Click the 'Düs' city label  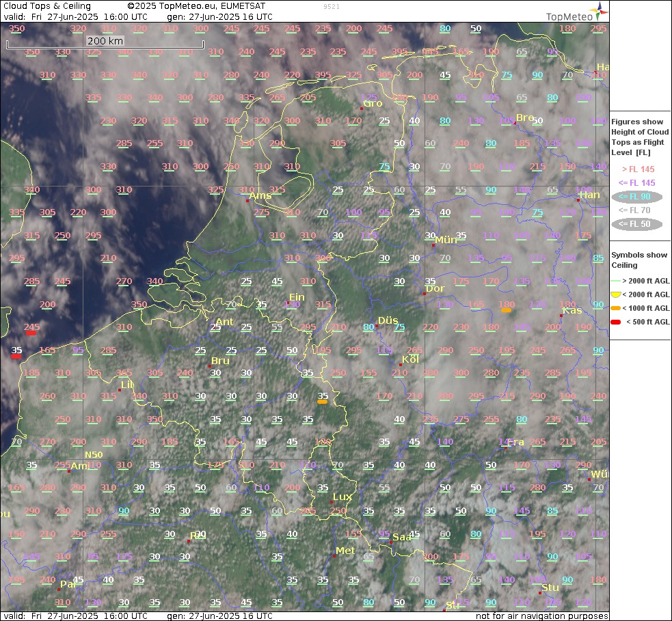click(x=388, y=321)
